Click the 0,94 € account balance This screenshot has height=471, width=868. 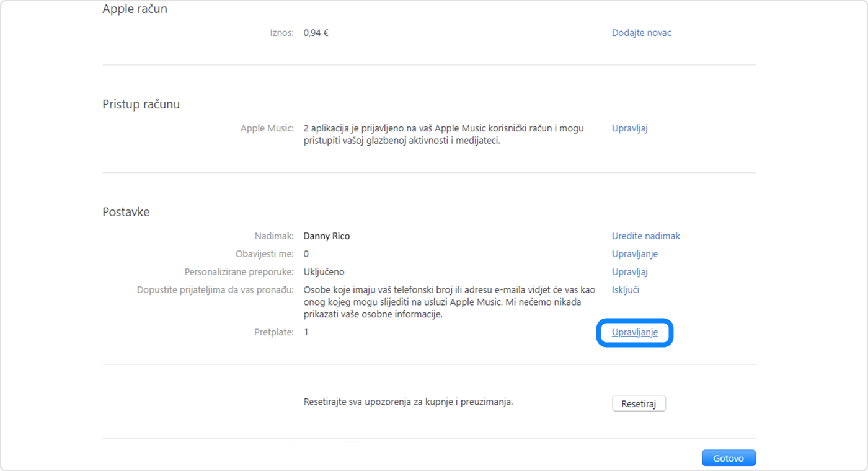coord(316,32)
